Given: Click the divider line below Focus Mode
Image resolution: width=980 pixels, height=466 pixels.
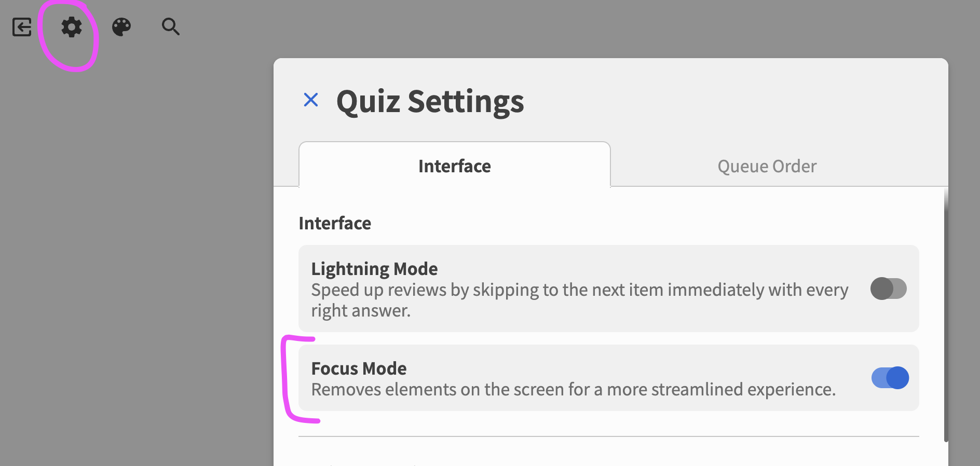Looking at the screenshot, I should pos(608,436).
